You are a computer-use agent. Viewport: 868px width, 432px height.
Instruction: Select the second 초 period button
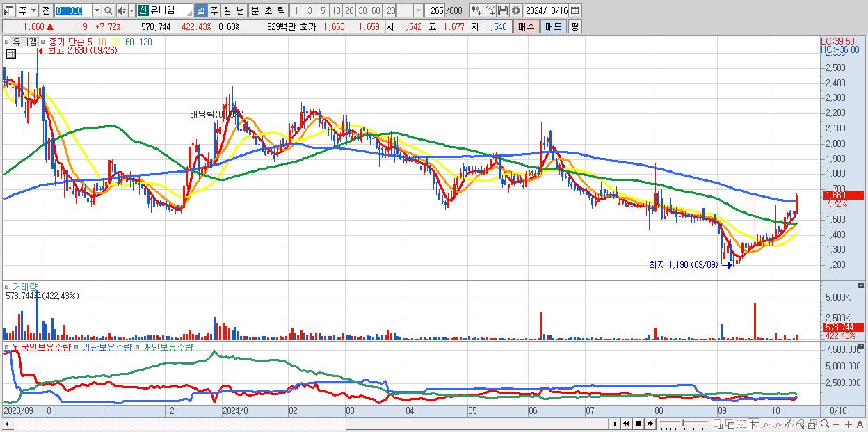268,10
